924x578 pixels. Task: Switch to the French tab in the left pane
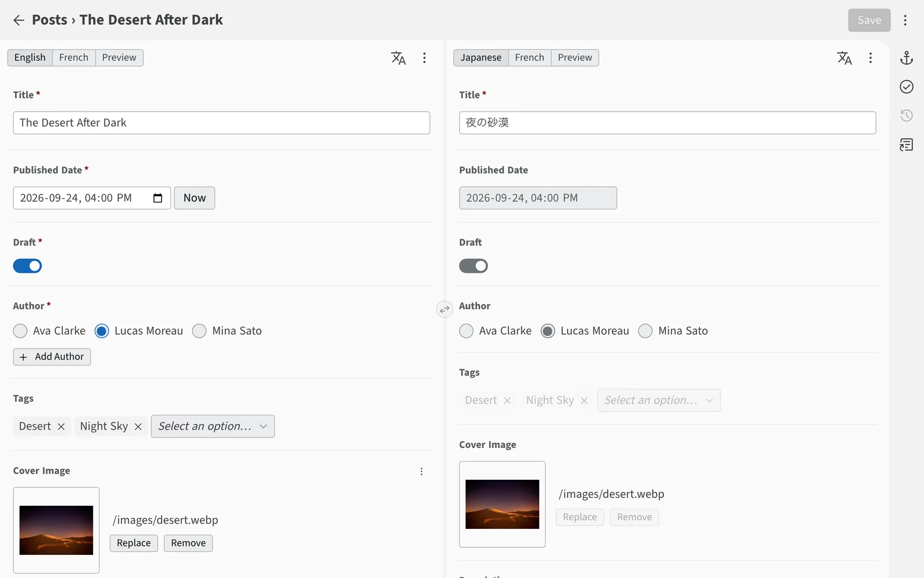coord(74,58)
